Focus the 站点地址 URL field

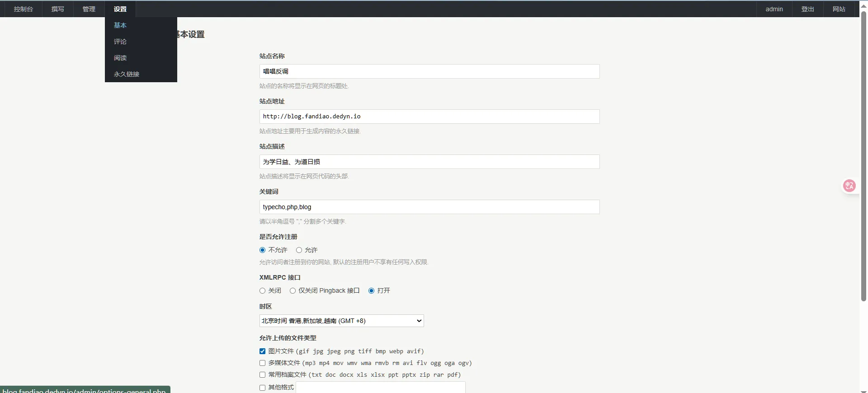429,117
